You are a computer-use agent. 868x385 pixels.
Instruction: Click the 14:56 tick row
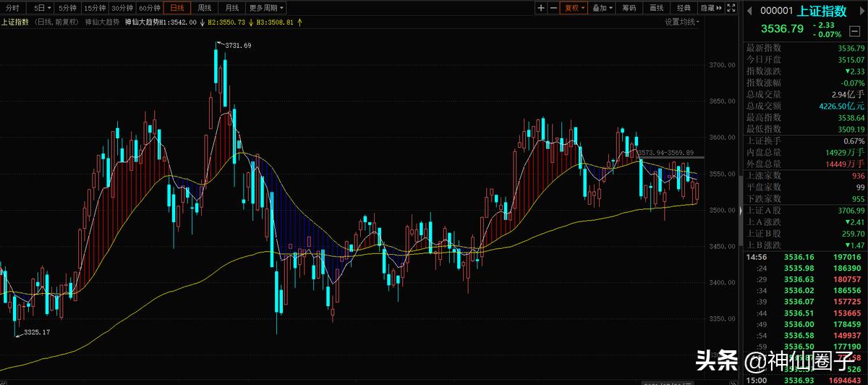(805, 257)
